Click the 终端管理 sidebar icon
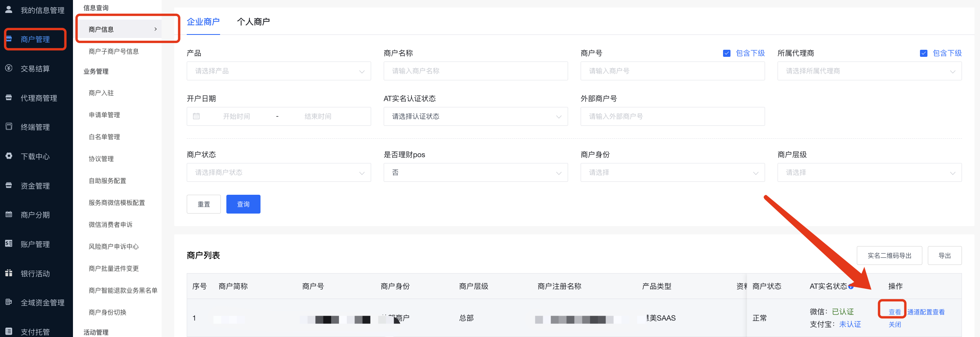 point(9,127)
